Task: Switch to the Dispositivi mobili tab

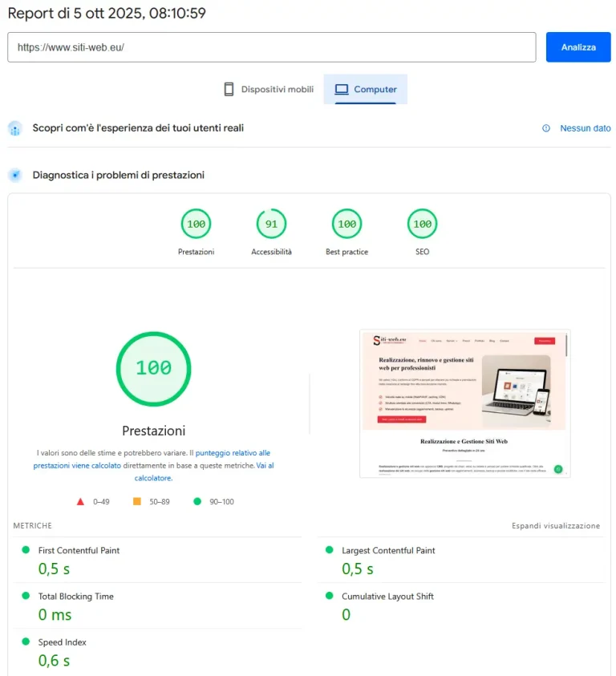Action: (269, 90)
